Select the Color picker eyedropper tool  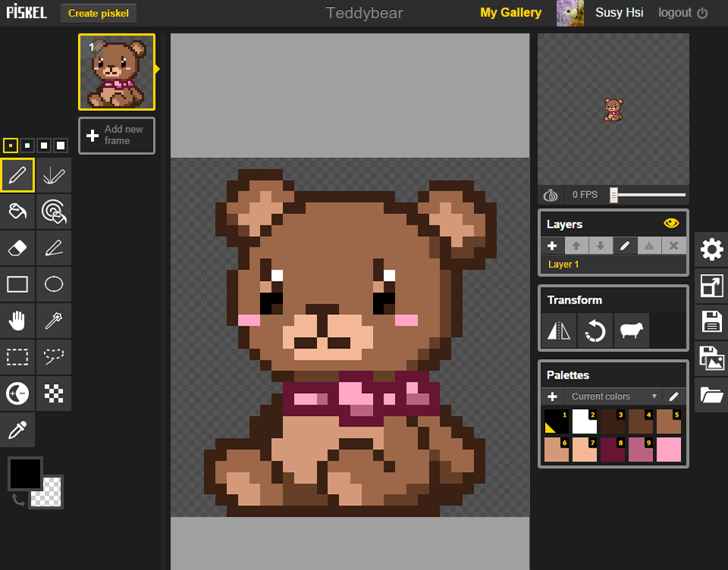[x=17, y=430]
